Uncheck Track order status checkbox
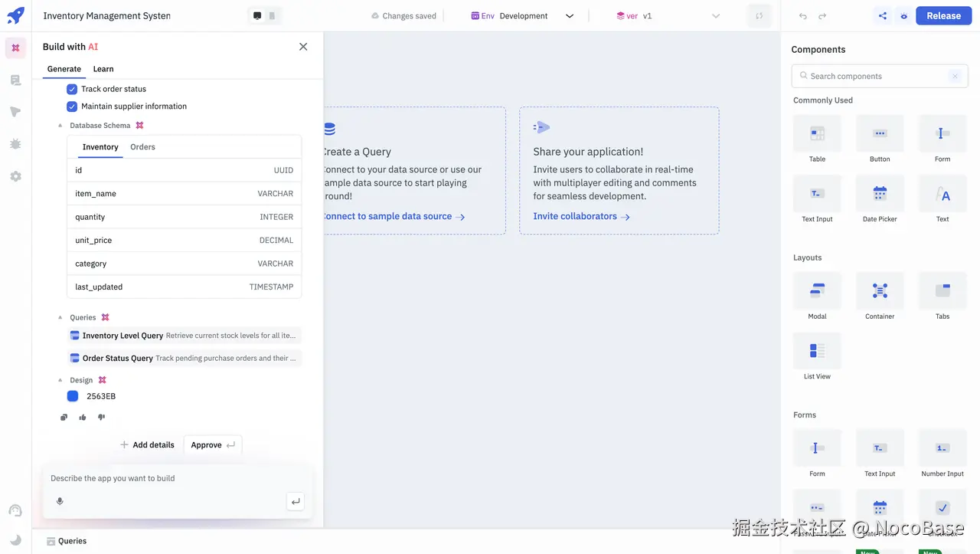 click(x=72, y=89)
